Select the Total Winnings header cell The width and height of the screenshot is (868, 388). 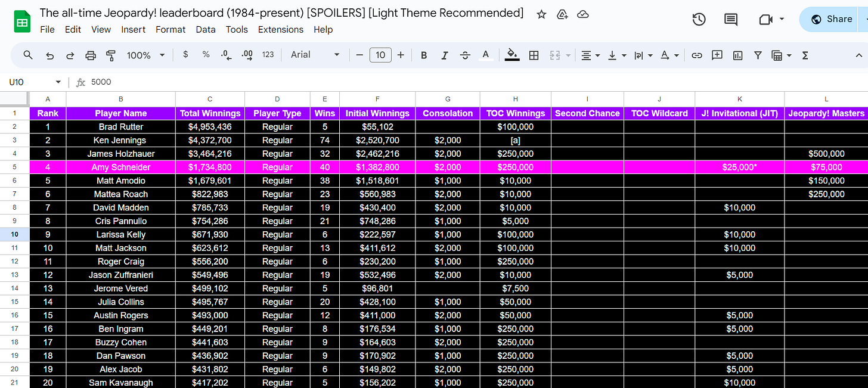tap(210, 113)
